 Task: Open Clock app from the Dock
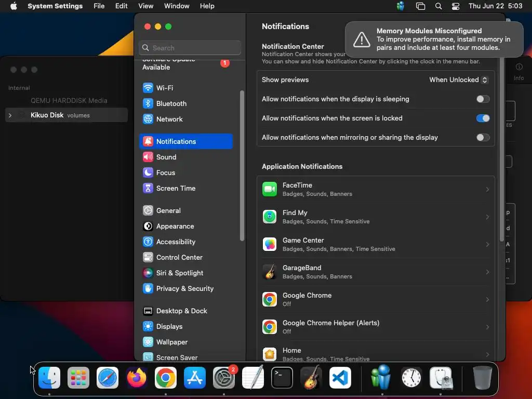tap(411, 378)
